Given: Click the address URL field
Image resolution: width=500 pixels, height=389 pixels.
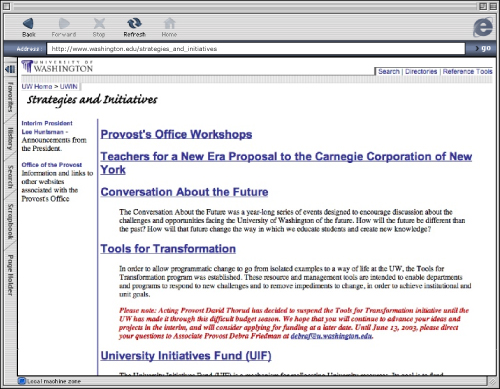Looking at the screenshot, I should (256, 49).
